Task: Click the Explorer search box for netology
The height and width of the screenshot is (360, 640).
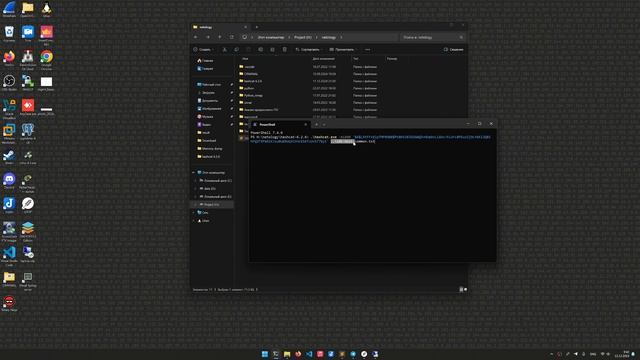Action: click(432, 37)
